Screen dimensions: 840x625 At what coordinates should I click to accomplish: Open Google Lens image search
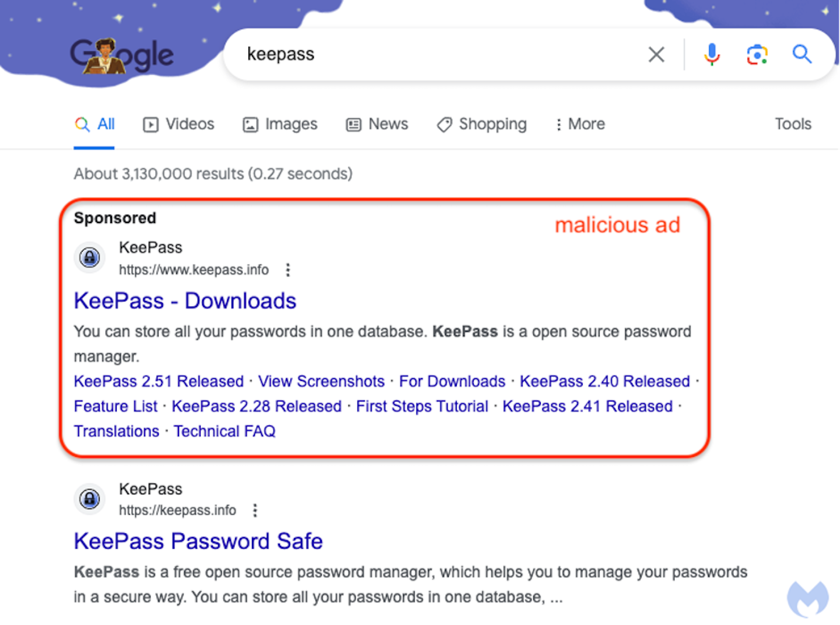757,54
